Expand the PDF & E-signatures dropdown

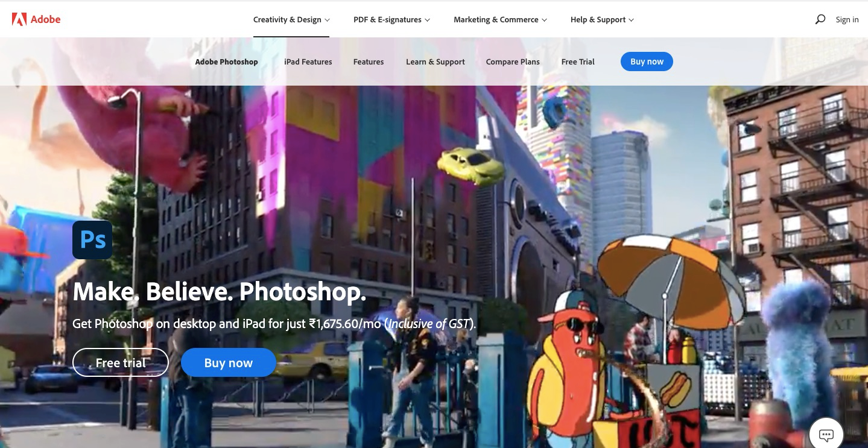tap(391, 20)
